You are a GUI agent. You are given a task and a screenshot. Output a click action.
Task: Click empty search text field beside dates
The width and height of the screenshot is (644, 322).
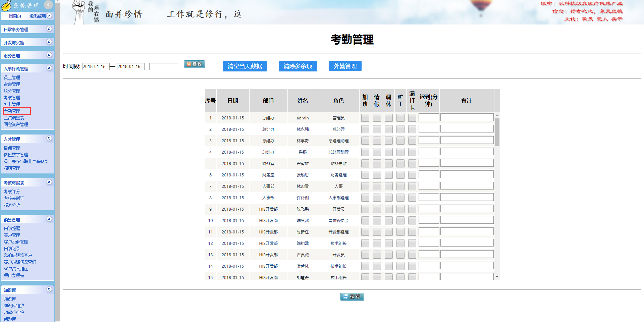click(x=164, y=66)
